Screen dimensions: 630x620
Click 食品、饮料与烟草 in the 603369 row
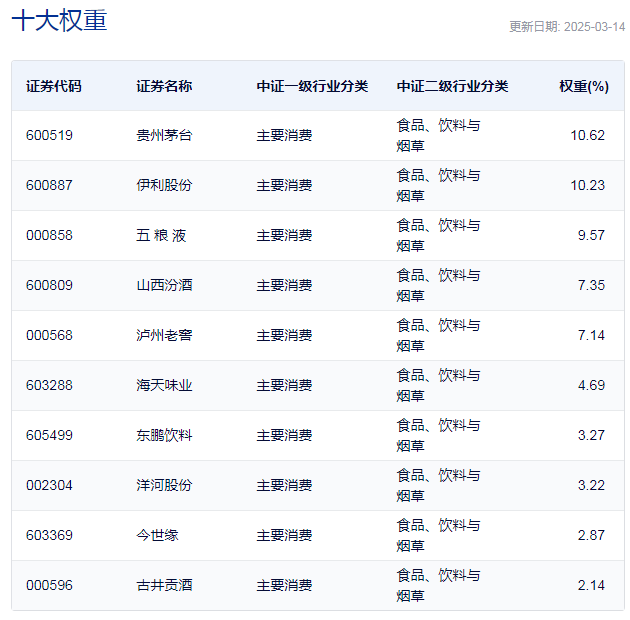click(x=438, y=536)
